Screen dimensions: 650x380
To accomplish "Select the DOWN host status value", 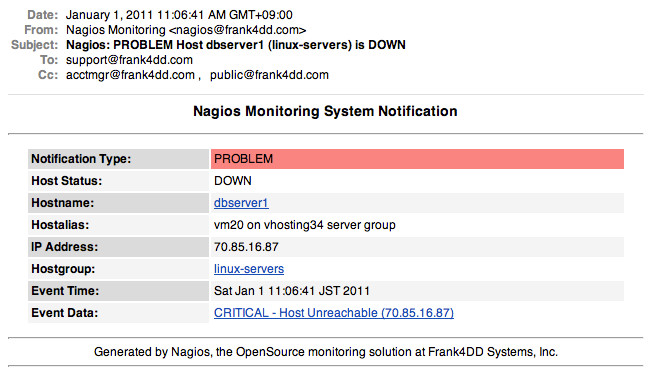I will (x=233, y=181).
